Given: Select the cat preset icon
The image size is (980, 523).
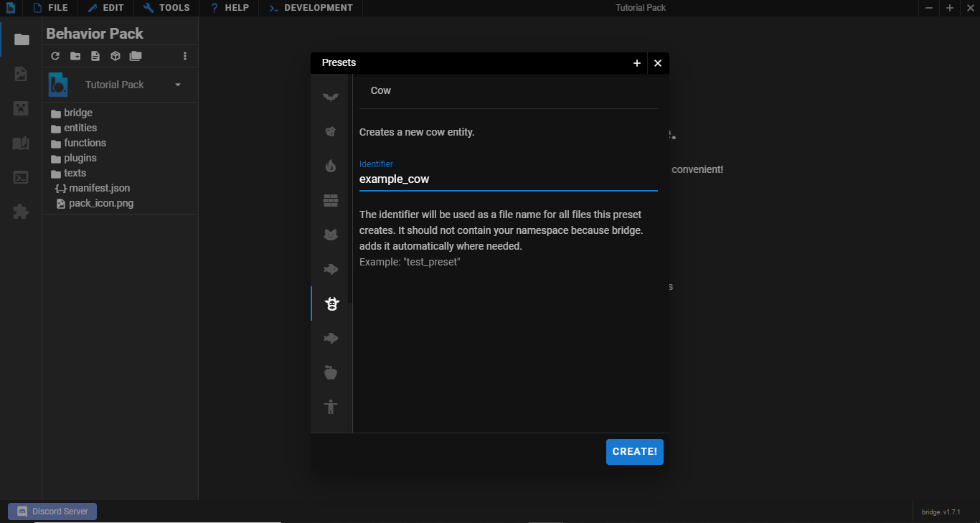Looking at the screenshot, I should click(330, 235).
